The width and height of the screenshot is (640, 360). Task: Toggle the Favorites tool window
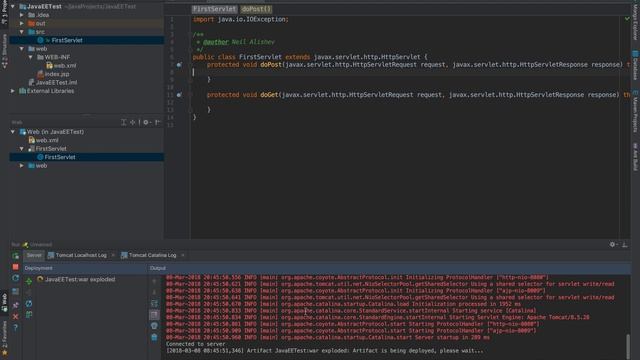[4, 338]
